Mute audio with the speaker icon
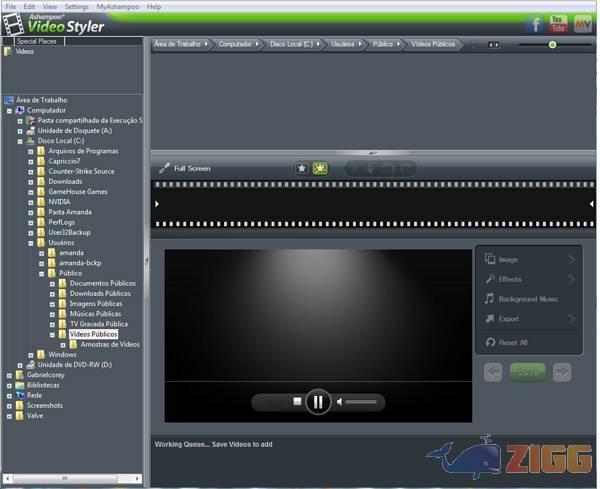600x489 pixels. pos(339,402)
